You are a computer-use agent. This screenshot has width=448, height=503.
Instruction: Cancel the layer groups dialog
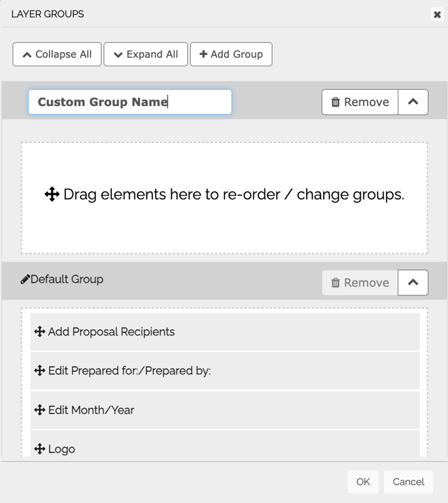coord(408,482)
